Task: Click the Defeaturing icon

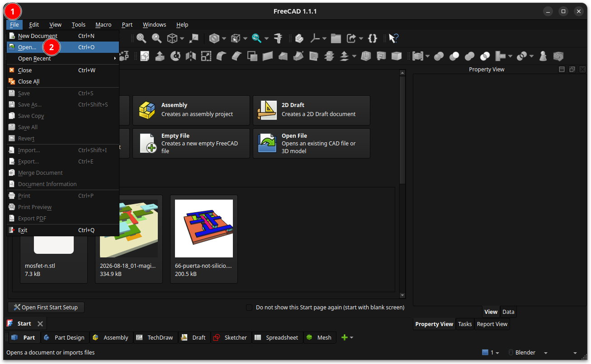Action: point(558,56)
